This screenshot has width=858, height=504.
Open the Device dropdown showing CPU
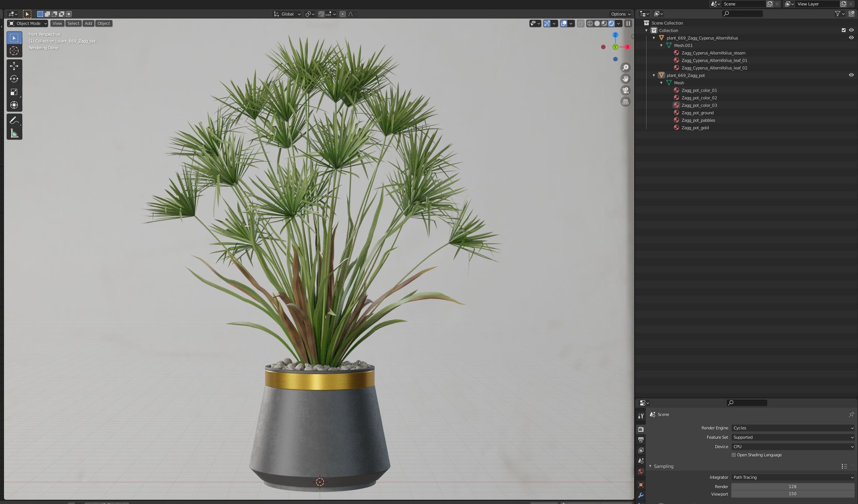pos(793,447)
